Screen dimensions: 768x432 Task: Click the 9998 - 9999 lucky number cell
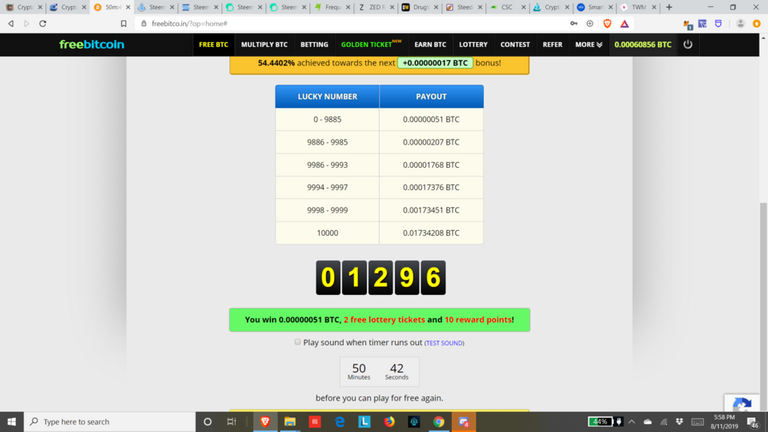coord(327,210)
